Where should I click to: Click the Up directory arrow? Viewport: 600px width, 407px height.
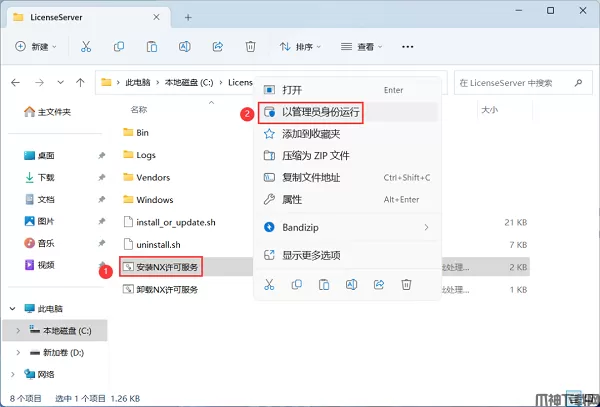click(x=80, y=82)
